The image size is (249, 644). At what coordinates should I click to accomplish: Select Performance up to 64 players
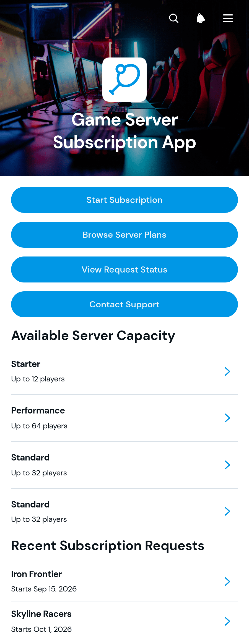click(x=39, y=426)
